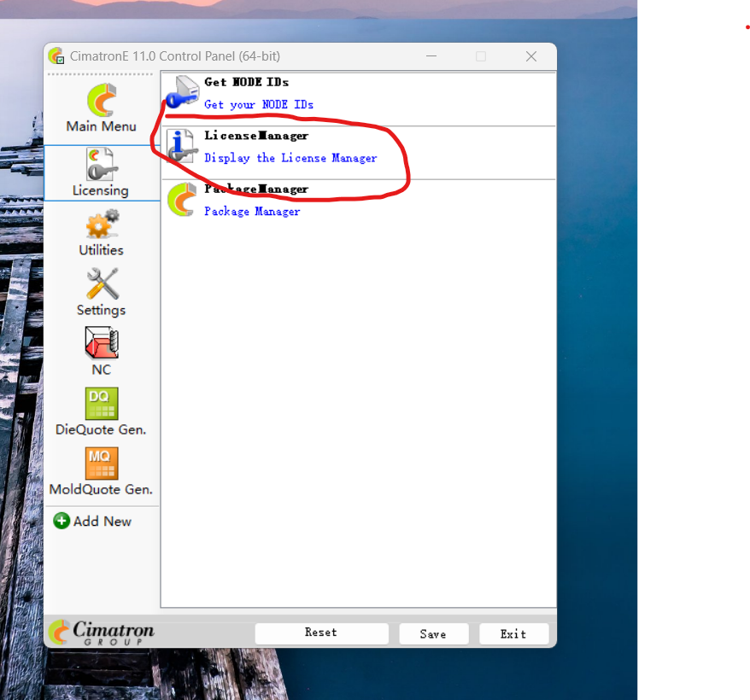This screenshot has height=700, width=750.
Task: Click the green plus Add New icon
Action: pos(62,521)
